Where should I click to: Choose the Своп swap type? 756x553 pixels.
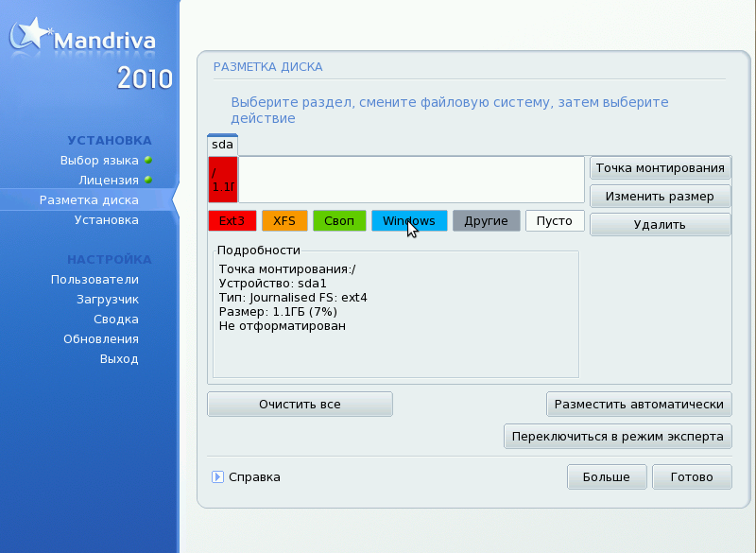[x=339, y=221]
